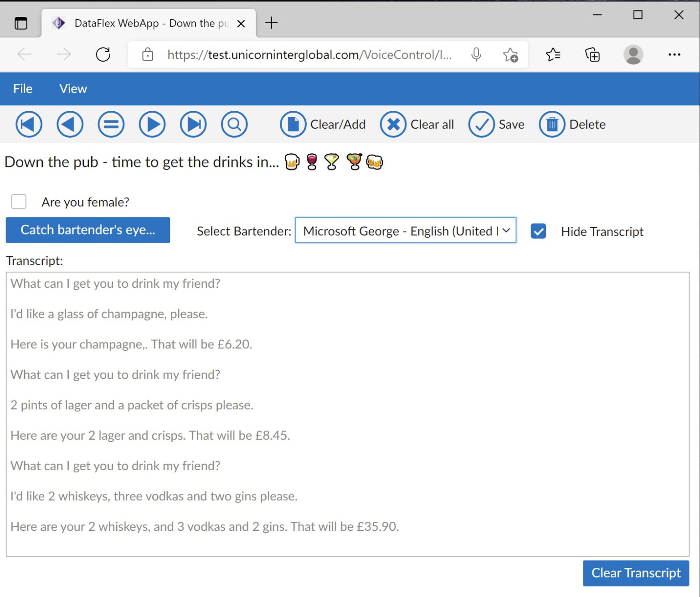Click transcript line mentioning £8.45
The image size is (700, 597).
150,435
